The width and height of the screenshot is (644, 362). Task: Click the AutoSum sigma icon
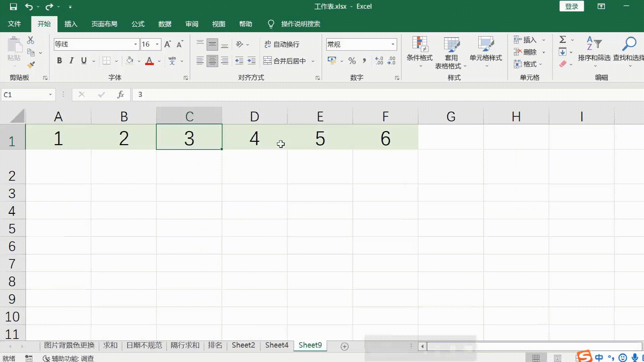coord(562,40)
